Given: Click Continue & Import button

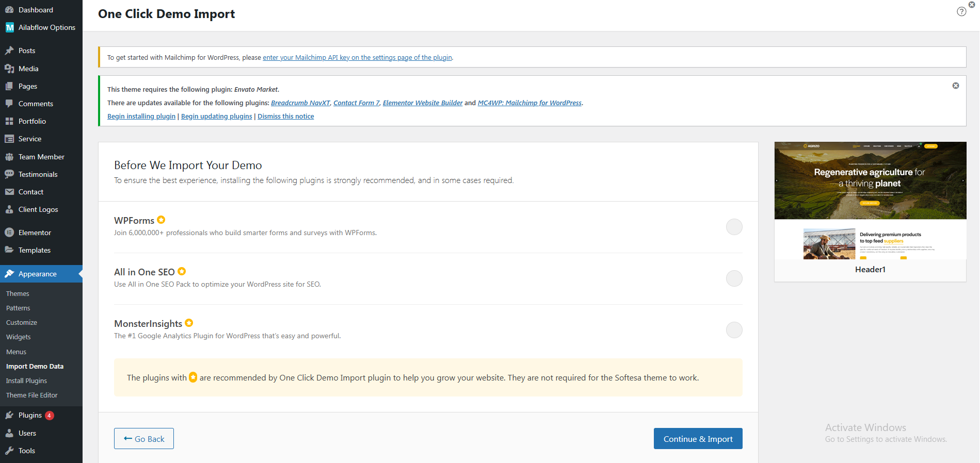Looking at the screenshot, I should point(698,439).
